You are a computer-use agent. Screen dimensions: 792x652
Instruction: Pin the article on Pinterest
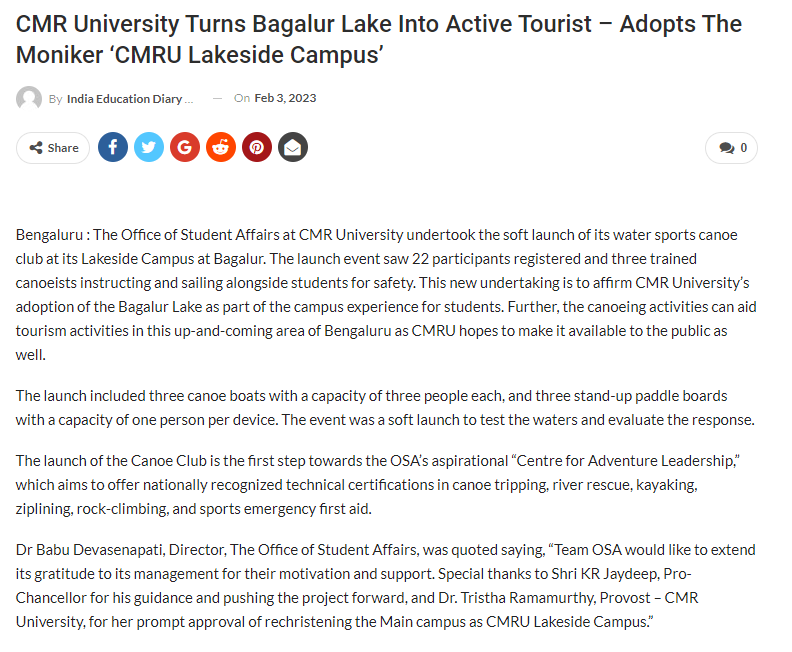pos(257,148)
